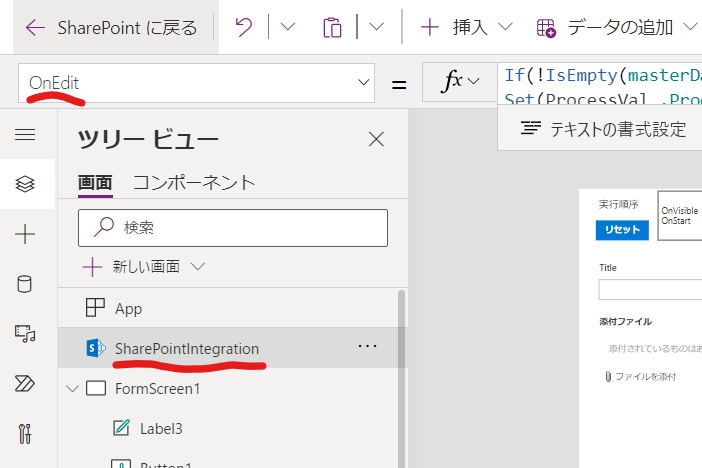Click into the formula bar text
This screenshot has width=702, height=468.
[x=600, y=84]
